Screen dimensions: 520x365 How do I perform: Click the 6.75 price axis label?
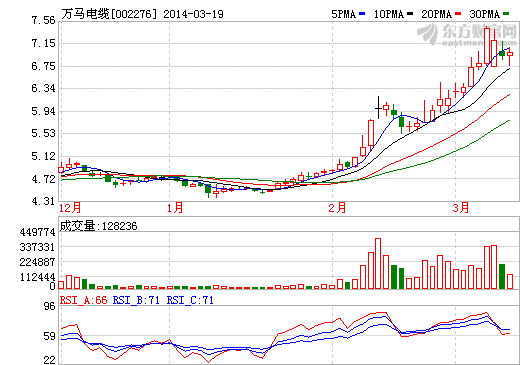pos(43,66)
